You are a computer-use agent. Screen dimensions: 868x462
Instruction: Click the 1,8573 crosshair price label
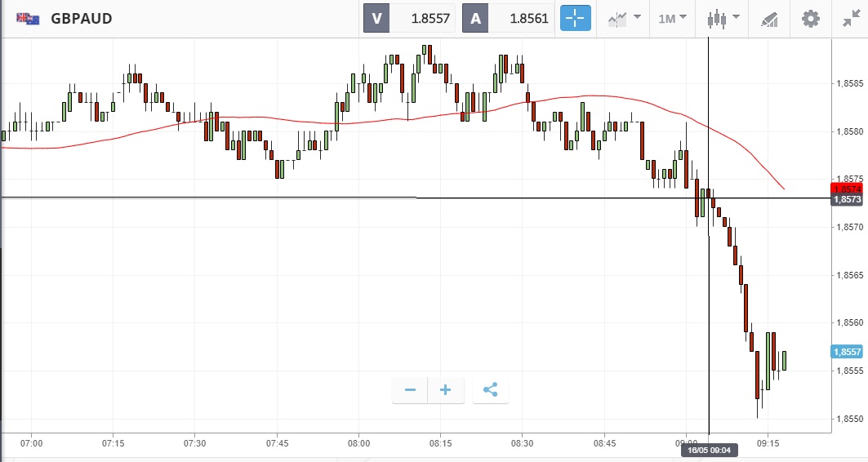click(847, 199)
